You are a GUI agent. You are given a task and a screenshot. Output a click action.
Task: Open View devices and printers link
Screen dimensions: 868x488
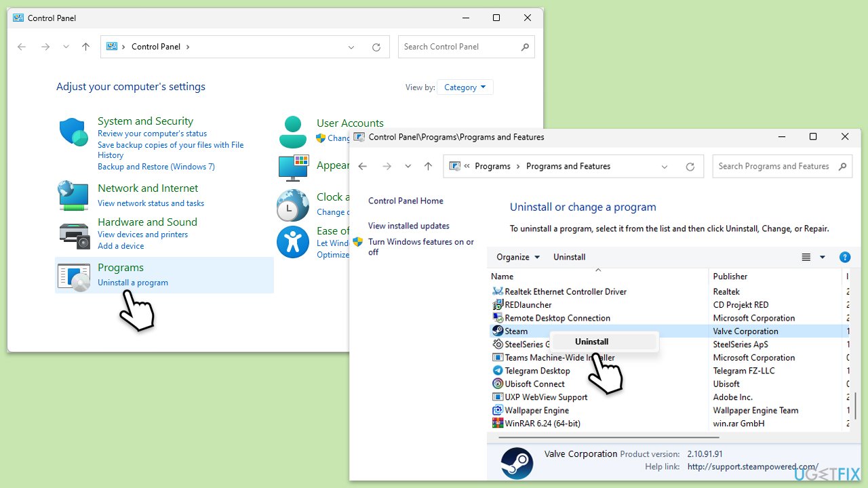coord(142,235)
